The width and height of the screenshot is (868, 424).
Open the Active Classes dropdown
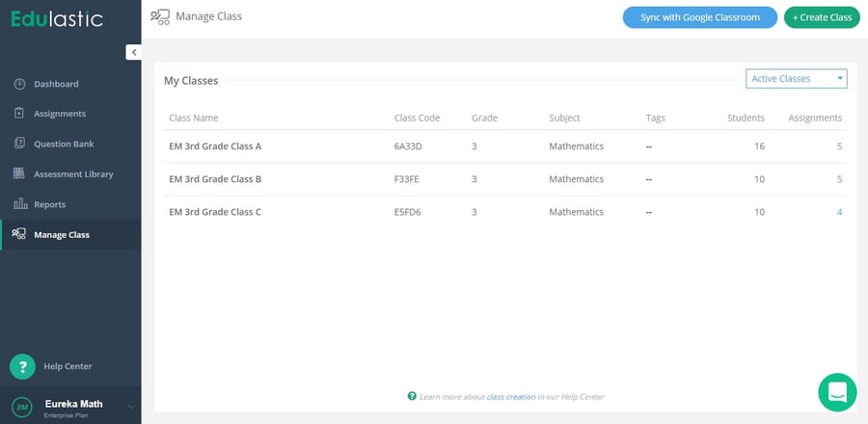[x=796, y=78]
